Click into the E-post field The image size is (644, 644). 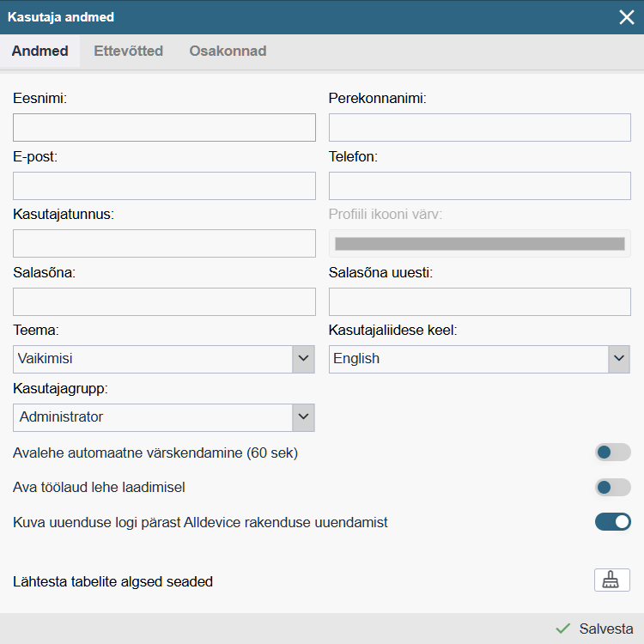pos(164,185)
